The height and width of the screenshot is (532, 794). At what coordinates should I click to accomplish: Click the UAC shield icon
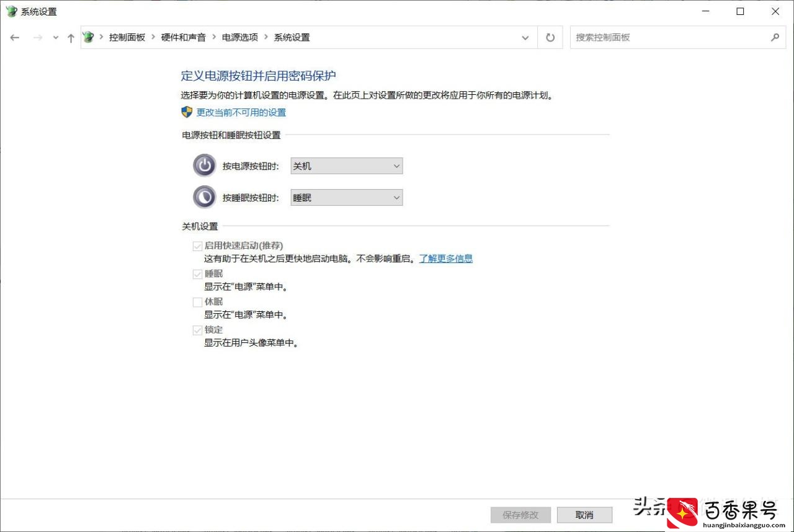(187, 112)
